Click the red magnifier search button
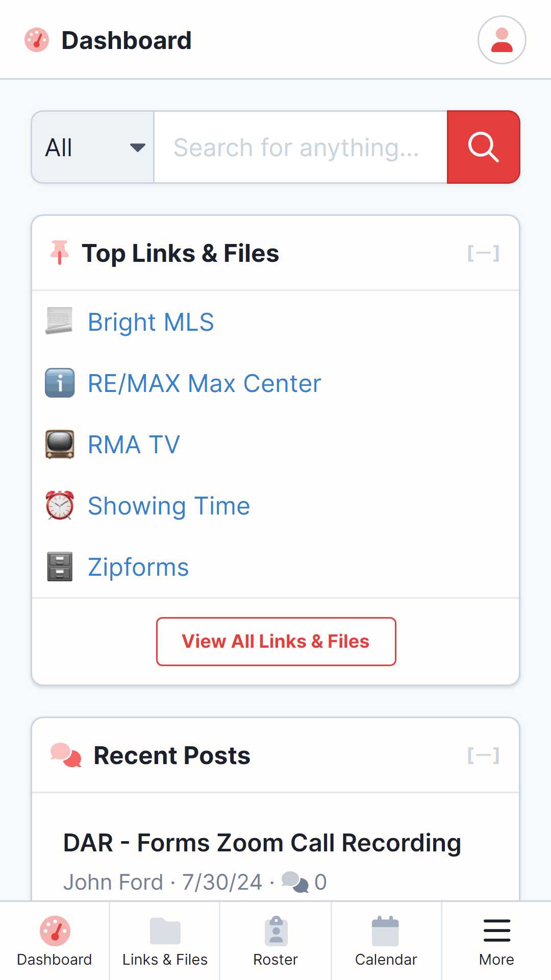The image size is (551, 980). [x=483, y=147]
